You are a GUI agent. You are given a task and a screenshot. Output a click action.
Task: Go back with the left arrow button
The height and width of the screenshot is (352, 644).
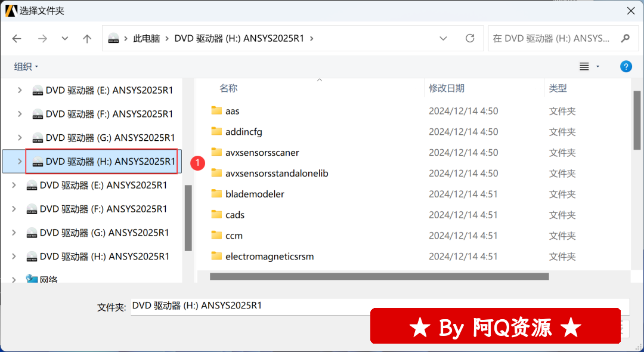[x=17, y=39]
